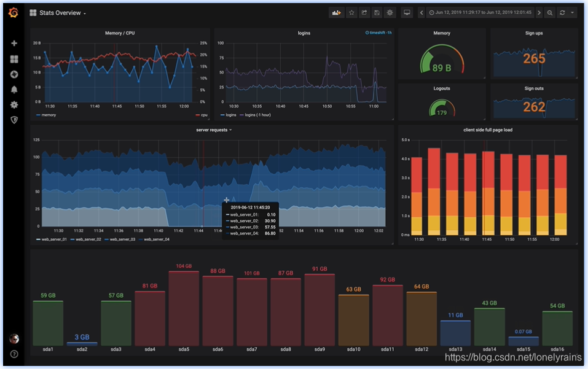The image size is (588, 369).
Task: Shift time range backward with left arrow
Action: (x=421, y=13)
